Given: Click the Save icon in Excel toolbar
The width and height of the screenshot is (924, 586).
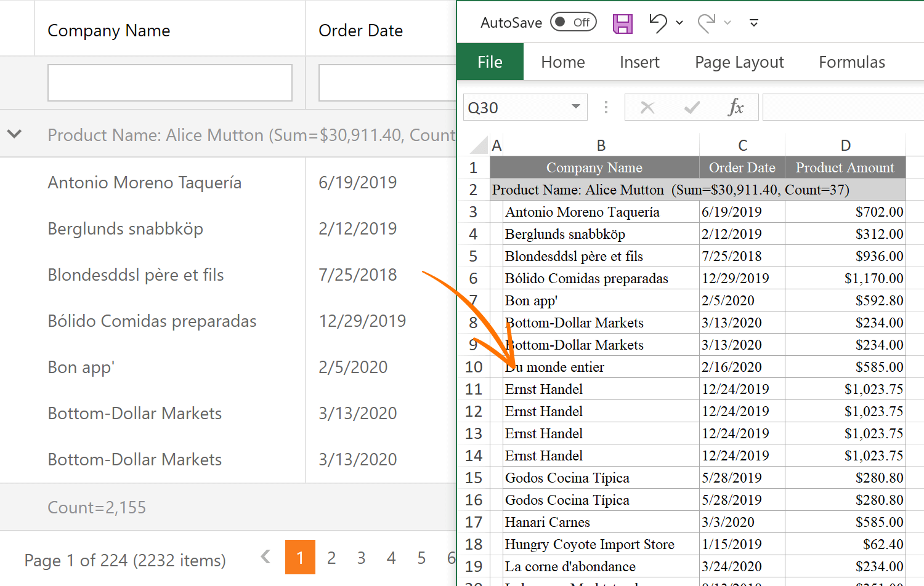Looking at the screenshot, I should (623, 23).
